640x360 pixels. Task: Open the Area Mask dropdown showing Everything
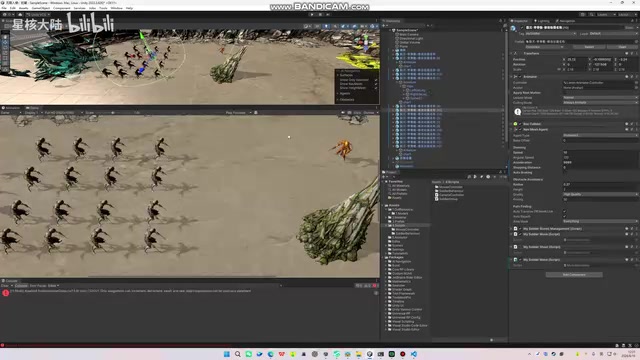point(600,221)
